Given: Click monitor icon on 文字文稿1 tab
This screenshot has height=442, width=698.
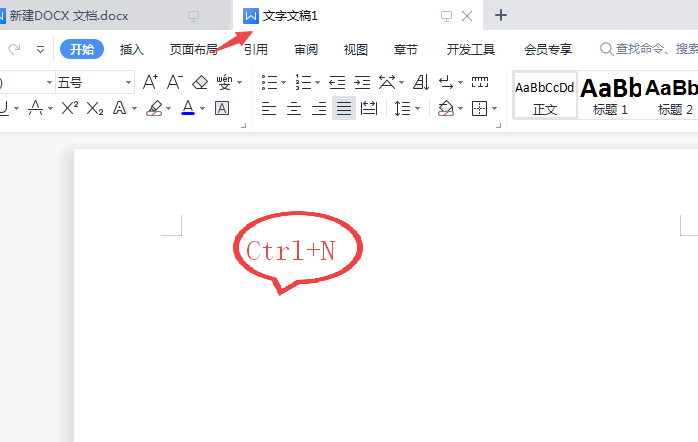Looking at the screenshot, I should [x=446, y=16].
